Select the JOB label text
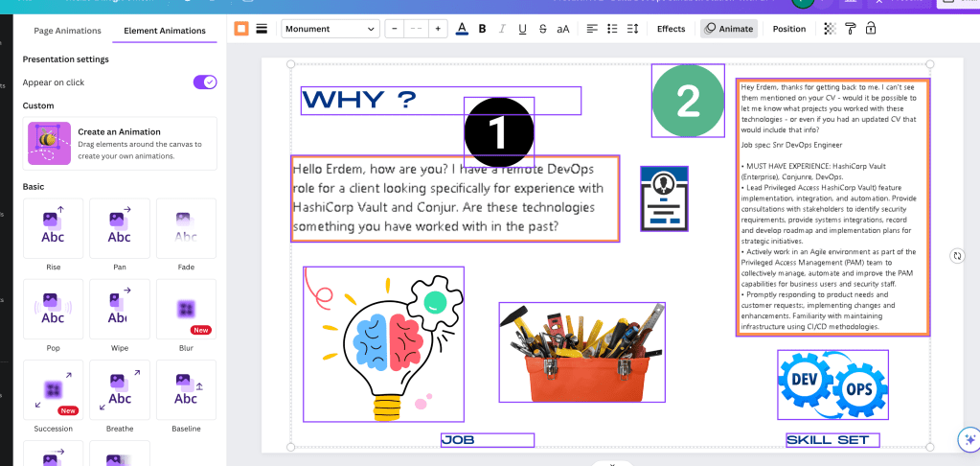This screenshot has height=466, width=980. click(x=488, y=440)
